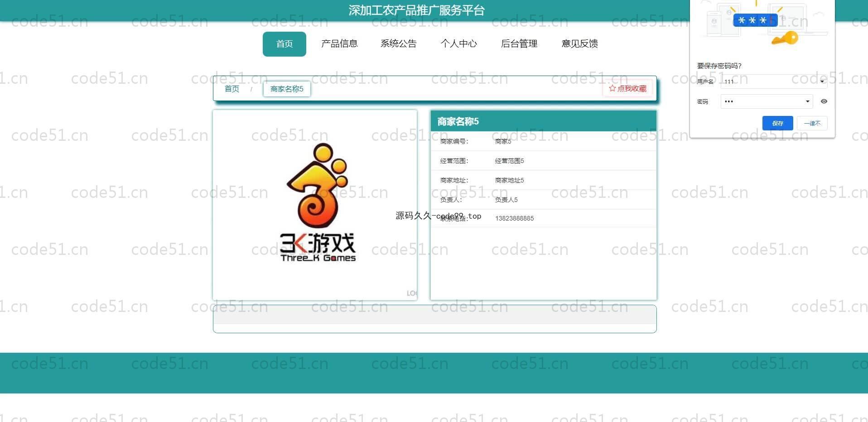Image resolution: width=868 pixels, height=422 pixels.
Task: Open 意见反馈 page
Action: 580,43
